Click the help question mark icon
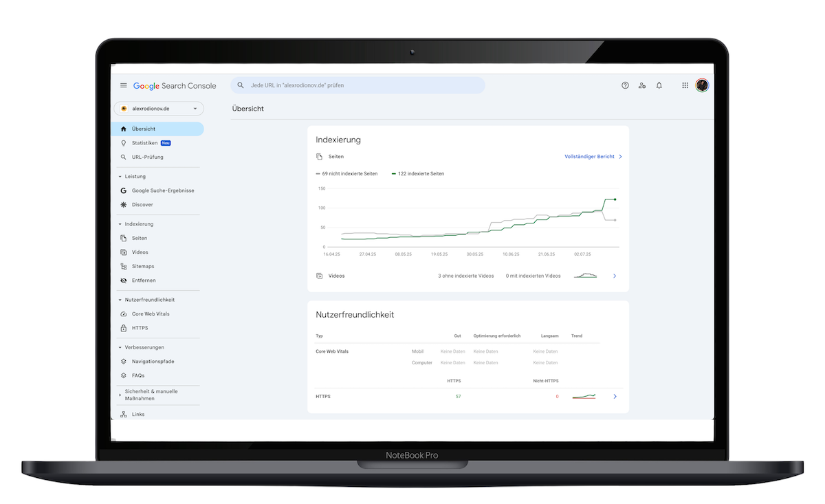 coord(625,85)
